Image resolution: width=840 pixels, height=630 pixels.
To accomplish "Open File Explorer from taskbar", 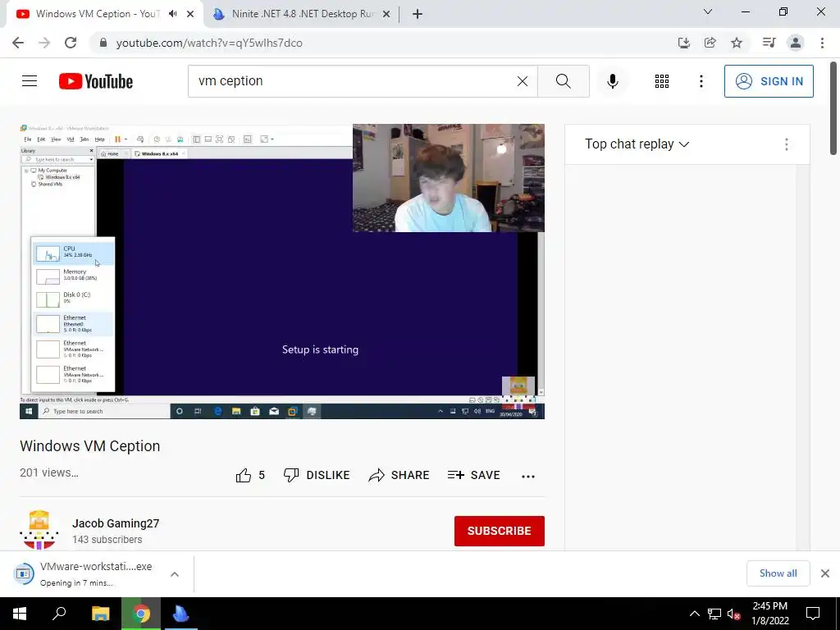I will 100,614.
